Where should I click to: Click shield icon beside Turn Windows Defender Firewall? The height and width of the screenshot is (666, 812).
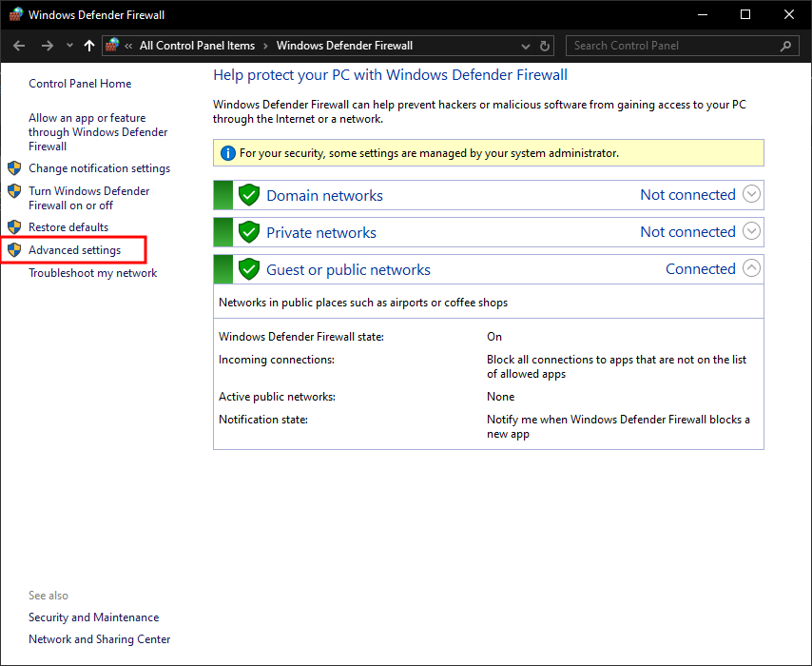(x=14, y=190)
